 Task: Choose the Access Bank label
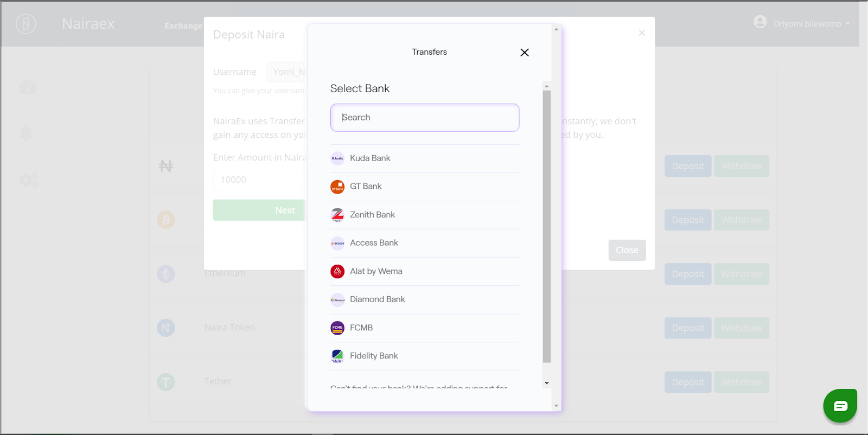coord(374,243)
